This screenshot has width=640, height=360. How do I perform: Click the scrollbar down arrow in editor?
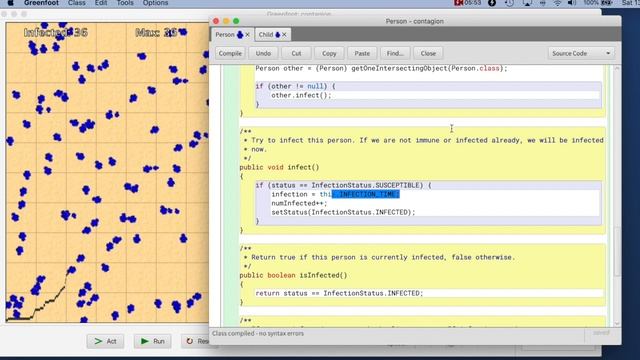point(617,323)
